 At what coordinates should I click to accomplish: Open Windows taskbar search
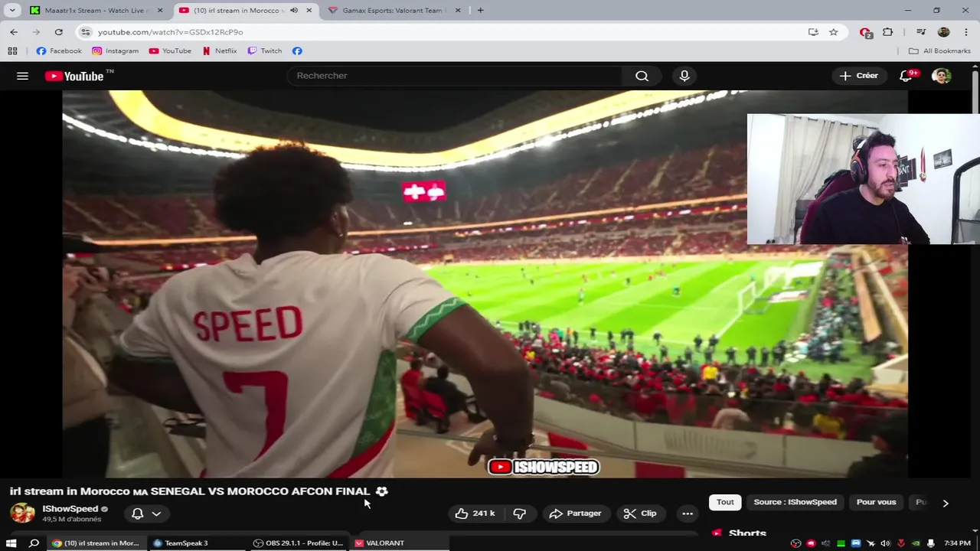[x=34, y=543]
